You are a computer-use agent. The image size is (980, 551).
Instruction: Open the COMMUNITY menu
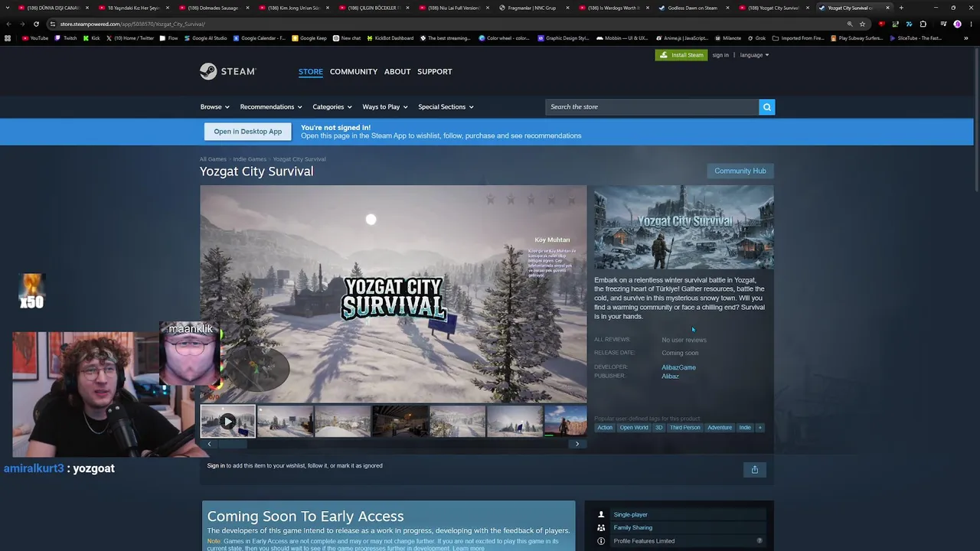coord(354,72)
